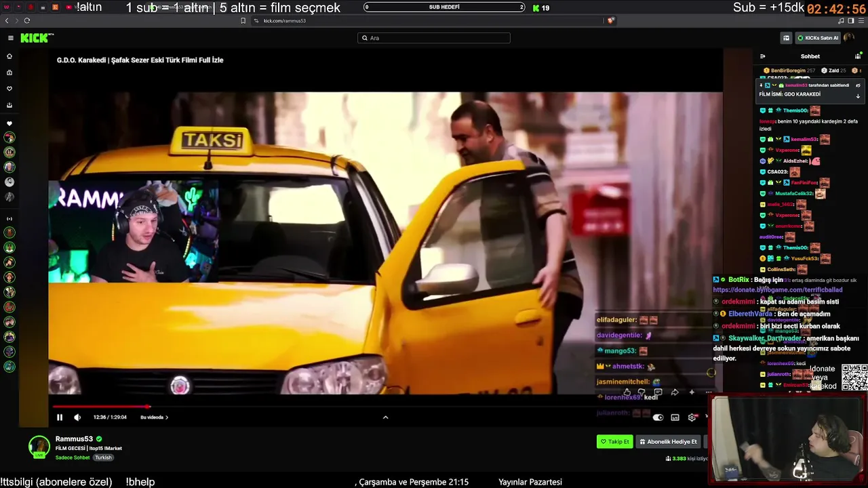Viewport: 868px width, 488px height.
Task: Open the Following heart icon in sidebar
Action: coord(9,89)
